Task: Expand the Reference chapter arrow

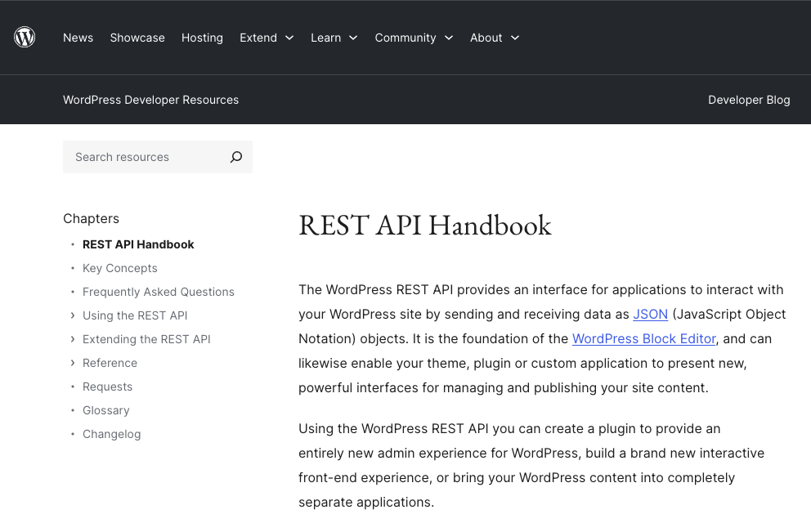Action: [73, 363]
